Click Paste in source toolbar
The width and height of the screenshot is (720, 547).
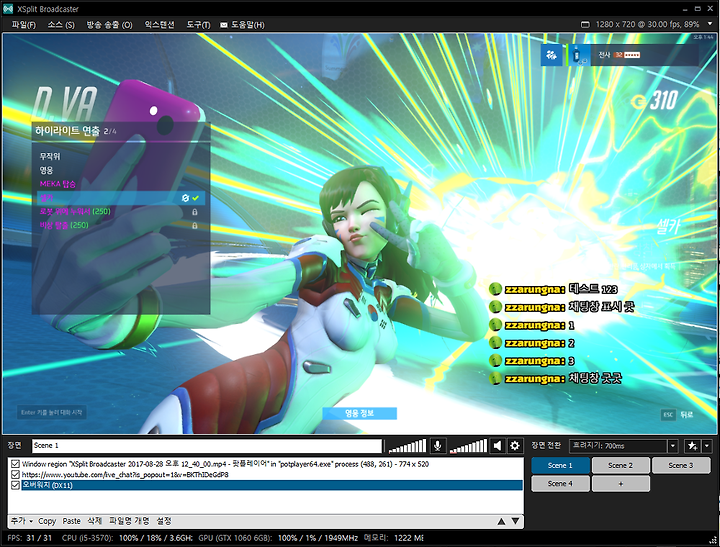[x=72, y=521]
